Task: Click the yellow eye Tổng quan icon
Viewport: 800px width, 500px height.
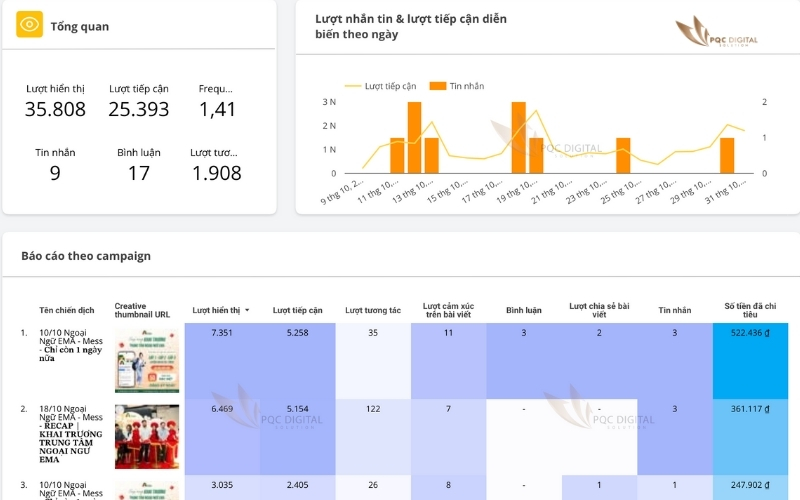Action: pos(29,24)
